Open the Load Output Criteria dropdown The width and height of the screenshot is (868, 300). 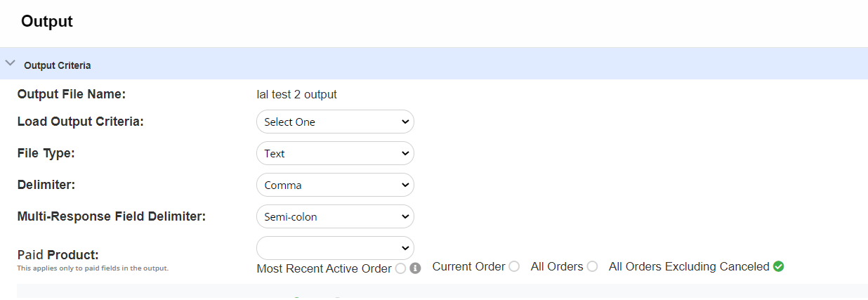(x=335, y=122)
